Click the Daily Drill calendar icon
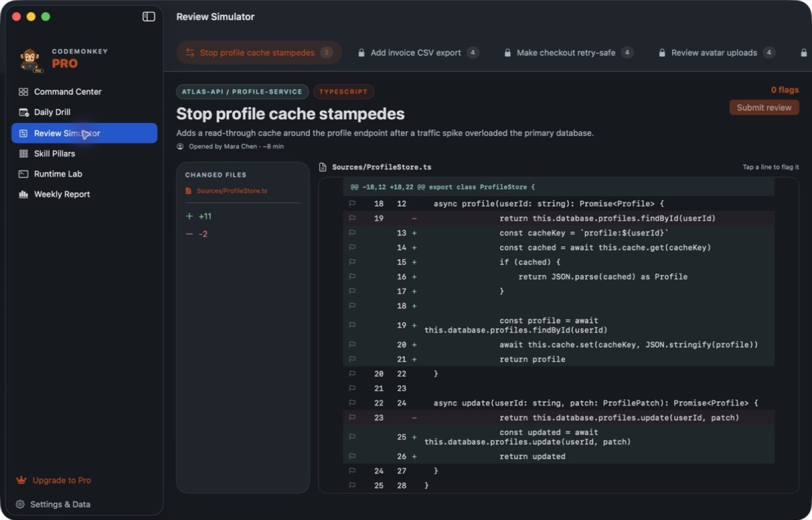 coord(23,112)
